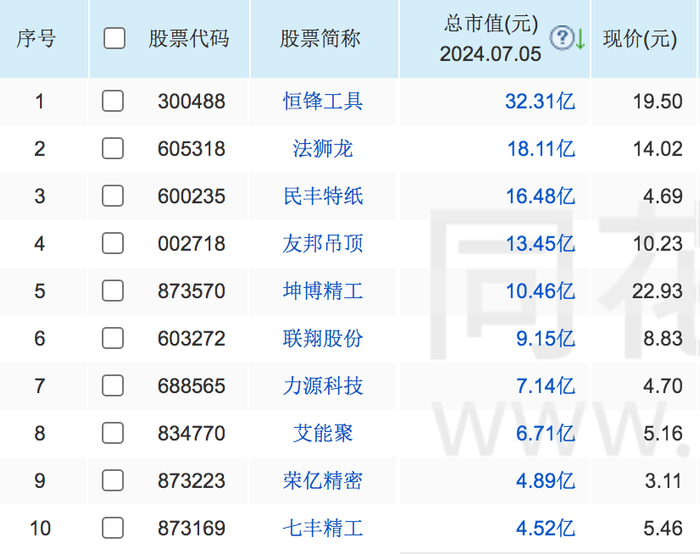Enable the checkbox beside 坤博精工
700x554 pixels.
coord(113,291)
